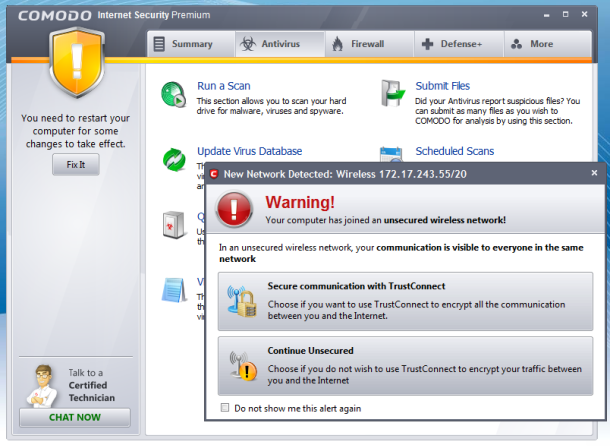Click the quarantine box icon

click(x=174, y=225)
